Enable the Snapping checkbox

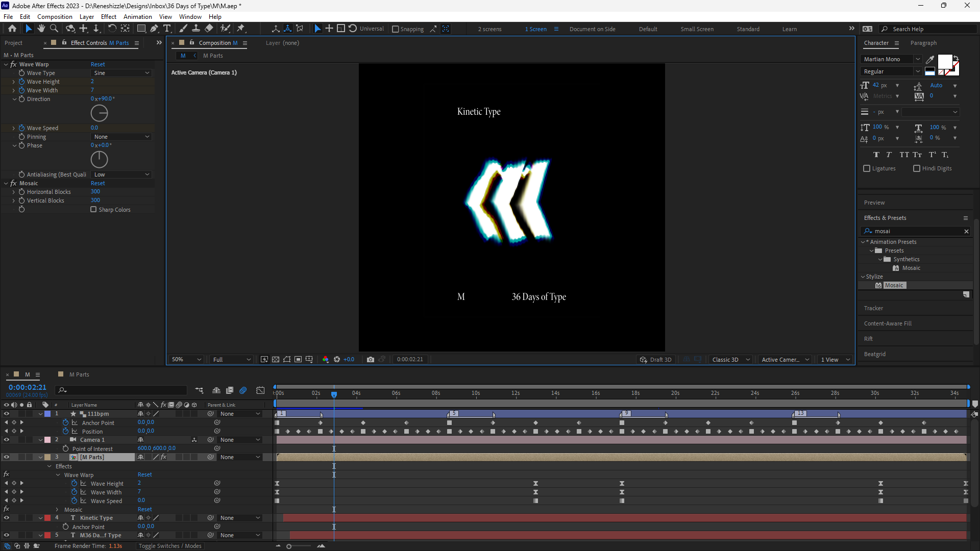tap(396, 29)
